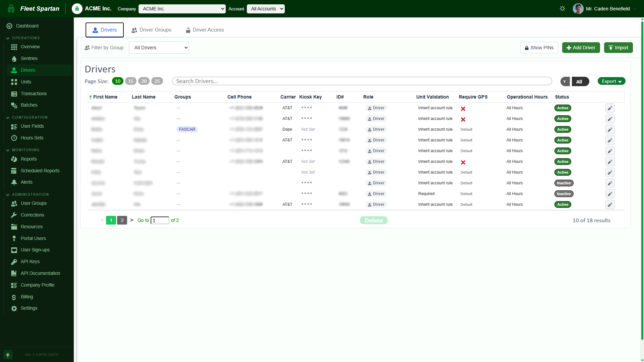Sort by Last Name column
The width and height of the screenshot is (644, 362).
[x=144, y=97]
